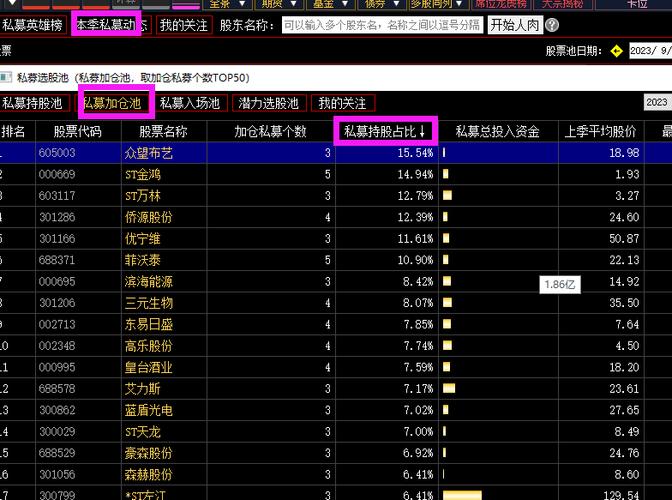The height and width of the screenshot is (500, 672).
Task: Select stock 菲沃泰
Action: click(x=143, y=260)
